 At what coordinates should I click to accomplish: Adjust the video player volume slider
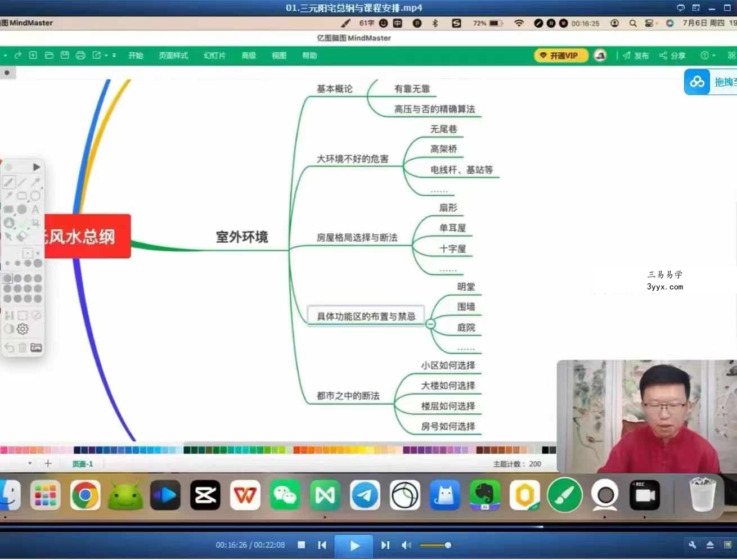pos(435,545)
